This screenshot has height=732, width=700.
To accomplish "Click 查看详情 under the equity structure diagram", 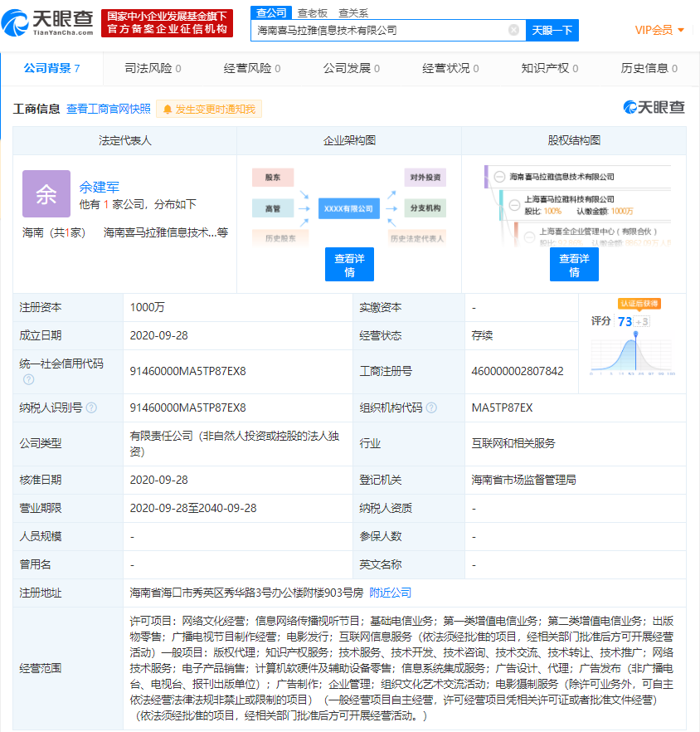I will coord(576,264).
